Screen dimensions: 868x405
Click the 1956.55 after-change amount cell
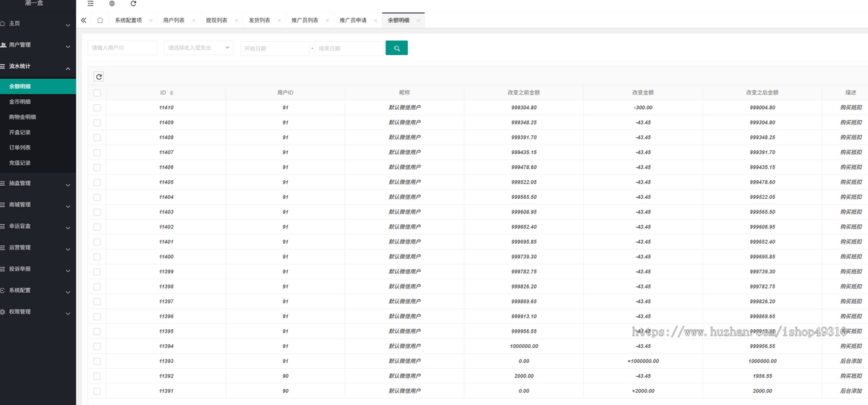(x=762, y=376)
